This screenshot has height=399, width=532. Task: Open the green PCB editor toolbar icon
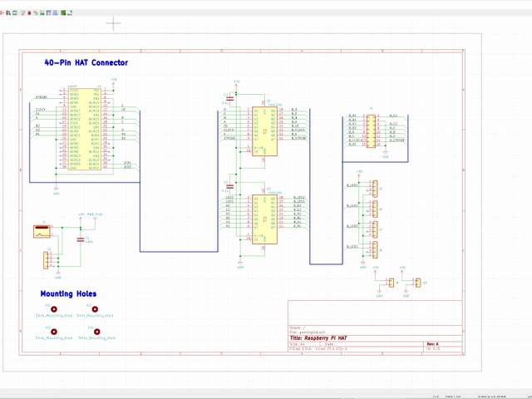pos(64,13)
